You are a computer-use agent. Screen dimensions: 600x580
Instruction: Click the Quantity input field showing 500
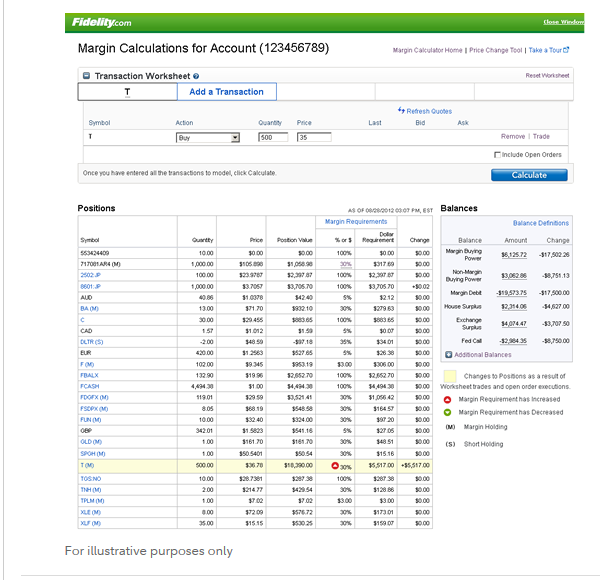[272, 137]
